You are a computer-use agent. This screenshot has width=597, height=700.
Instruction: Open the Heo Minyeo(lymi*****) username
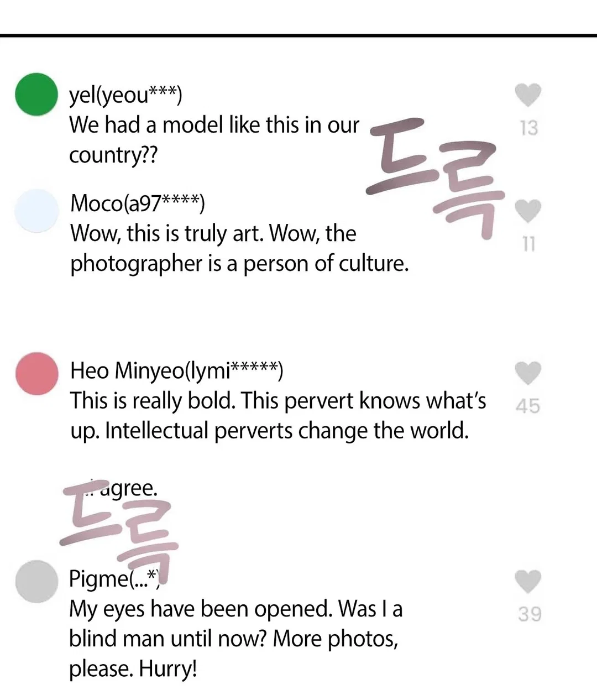pos(176,370)
